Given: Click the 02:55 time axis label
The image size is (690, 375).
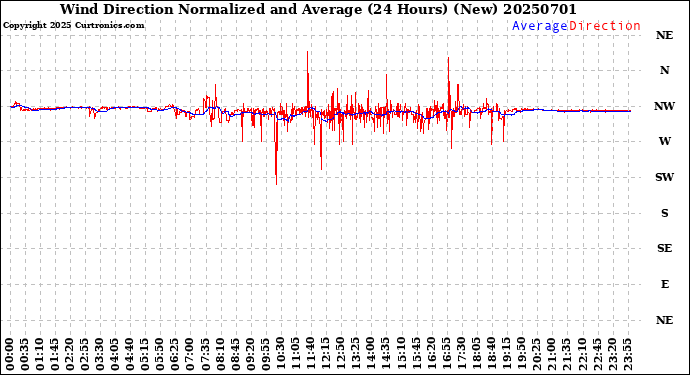Looking at the screenshot, I should [x=85, y=355].
